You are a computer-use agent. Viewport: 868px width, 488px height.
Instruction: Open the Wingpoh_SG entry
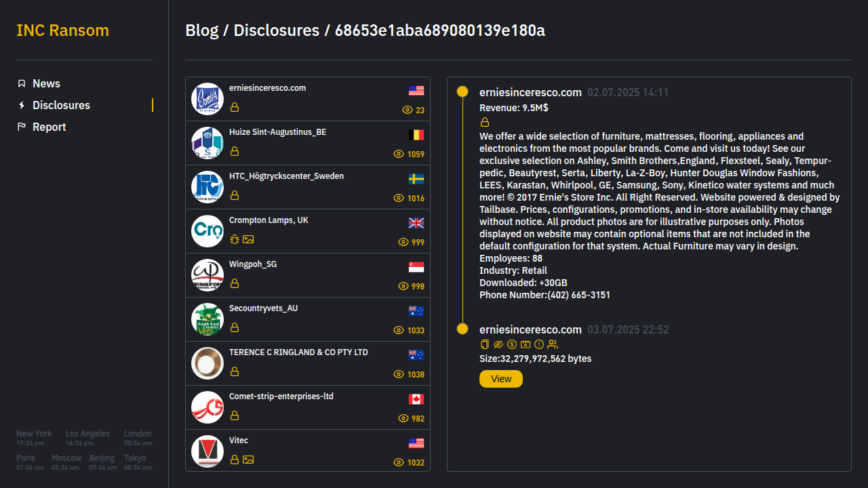click(x=308, y=275)
